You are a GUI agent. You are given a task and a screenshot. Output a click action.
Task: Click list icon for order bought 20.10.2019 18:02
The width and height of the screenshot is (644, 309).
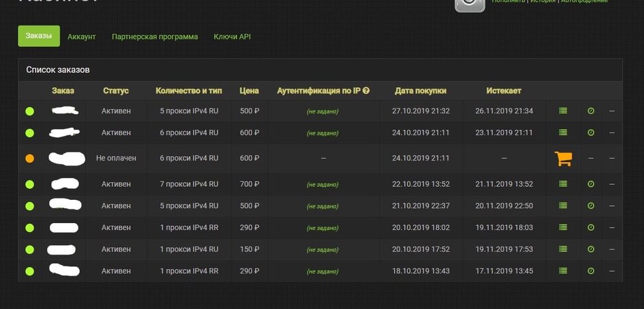(563, 227)
